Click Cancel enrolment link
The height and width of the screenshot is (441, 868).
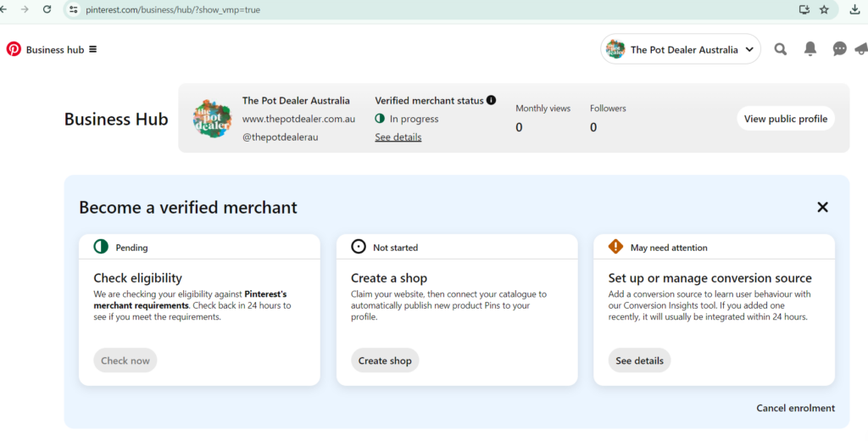click(795, 408)
